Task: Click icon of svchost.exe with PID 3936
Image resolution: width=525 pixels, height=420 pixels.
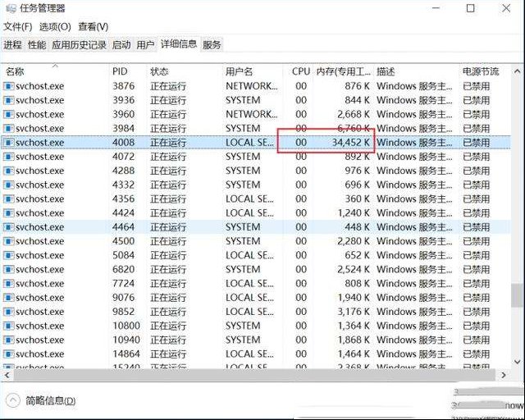Action: tap(9, 100)
